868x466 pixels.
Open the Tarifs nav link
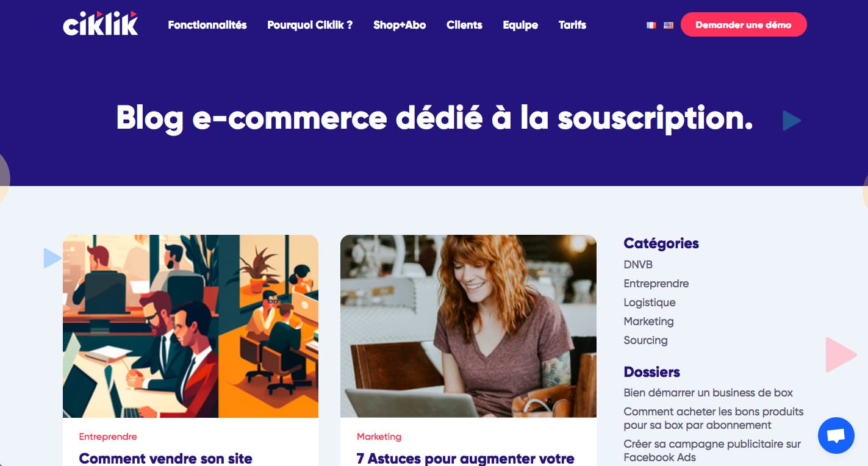click(x=572, y=25)
